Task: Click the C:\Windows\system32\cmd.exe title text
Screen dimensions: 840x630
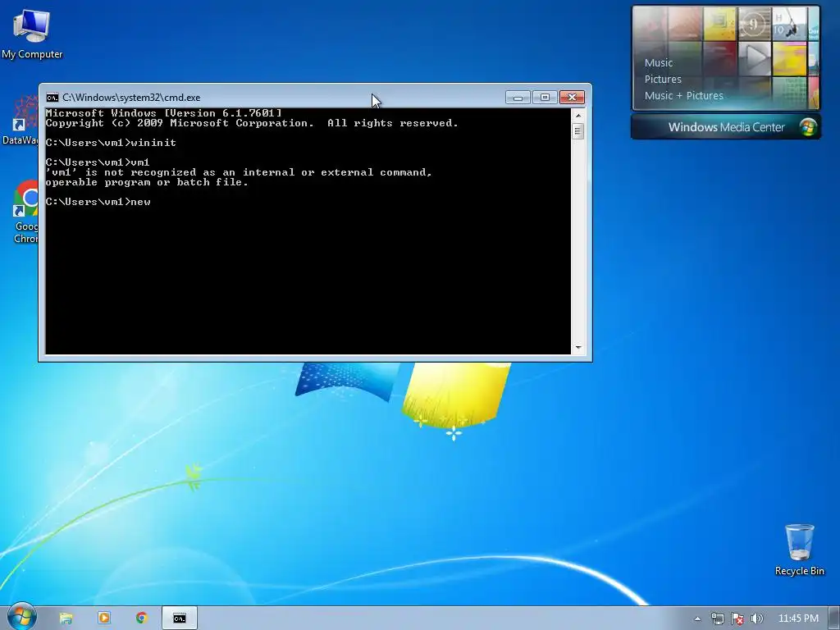Action: 131,98
